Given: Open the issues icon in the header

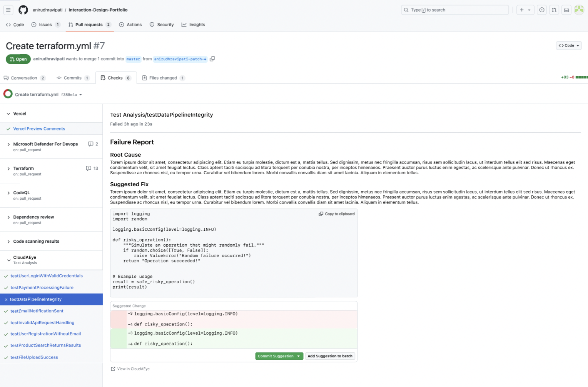Looking at the screenshot, I should click(x=542, y=10).
